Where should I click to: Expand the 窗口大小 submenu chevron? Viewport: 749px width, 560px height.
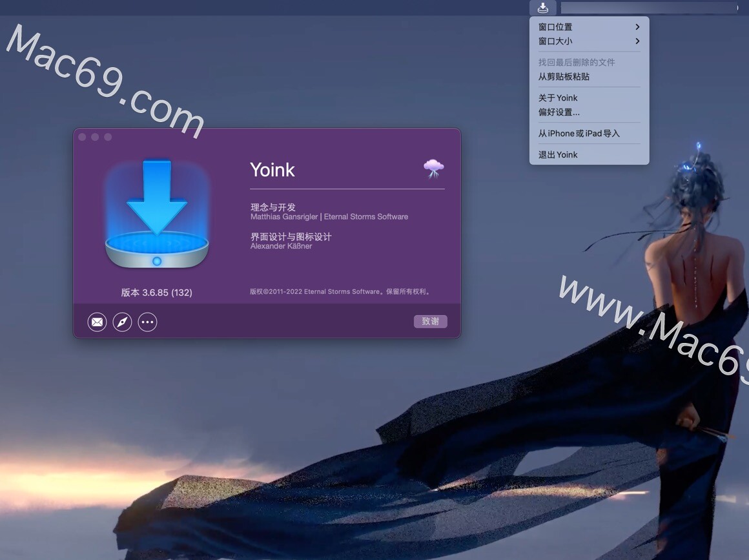coord(637,41)
